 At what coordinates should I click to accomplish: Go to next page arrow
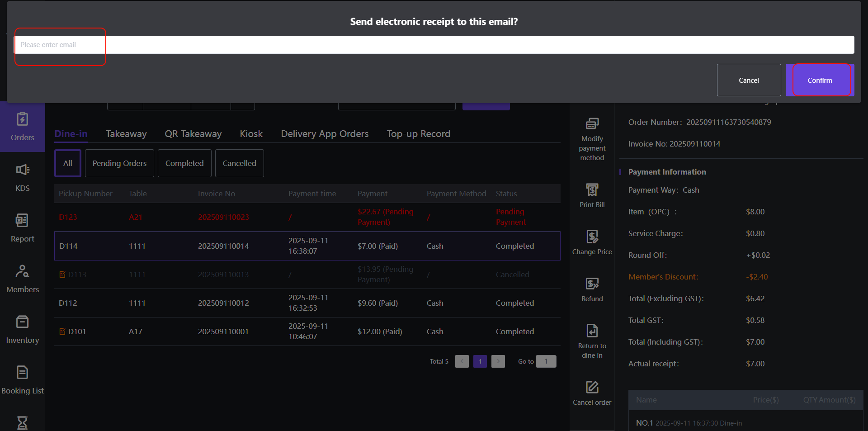click(x=498, y=361)
